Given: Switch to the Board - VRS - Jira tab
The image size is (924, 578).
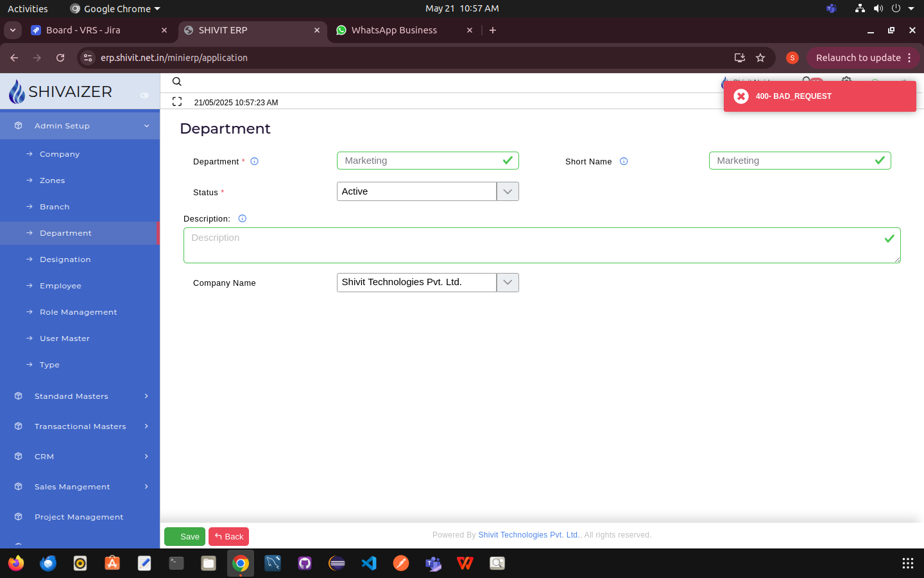Looking at the screenshot, I should point(83,30).
